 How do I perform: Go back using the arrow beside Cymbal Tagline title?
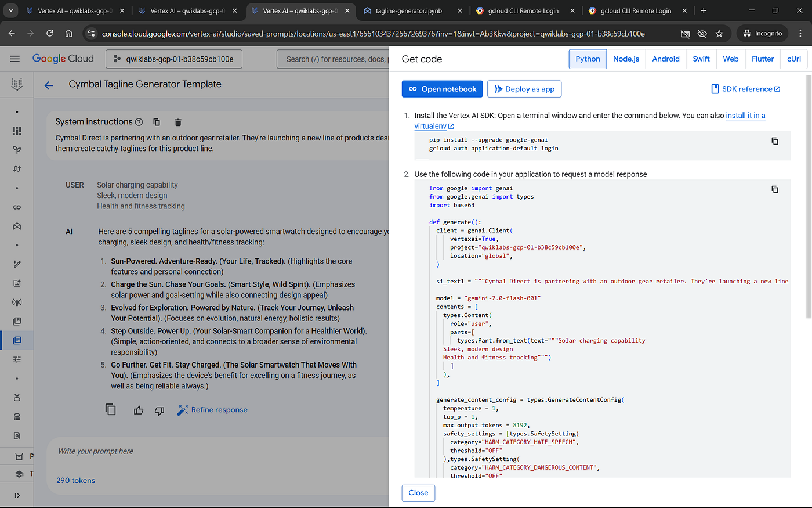tap(49, 85)
